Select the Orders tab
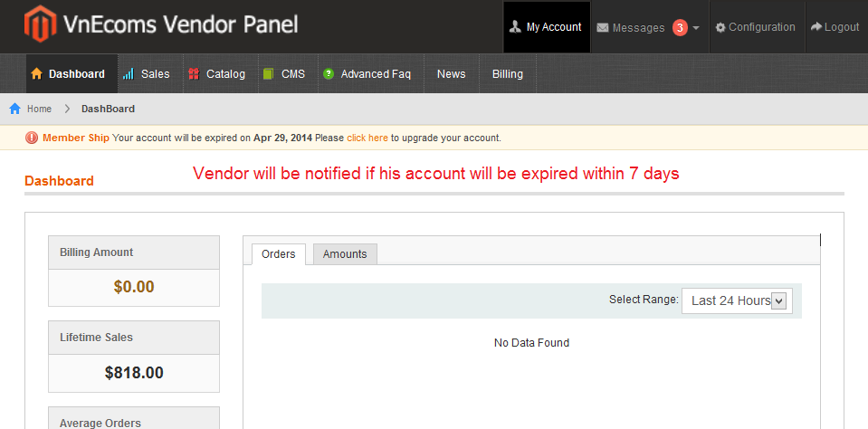Image resolution: width=868 pixels, height=429 pixels. (279, 254)
